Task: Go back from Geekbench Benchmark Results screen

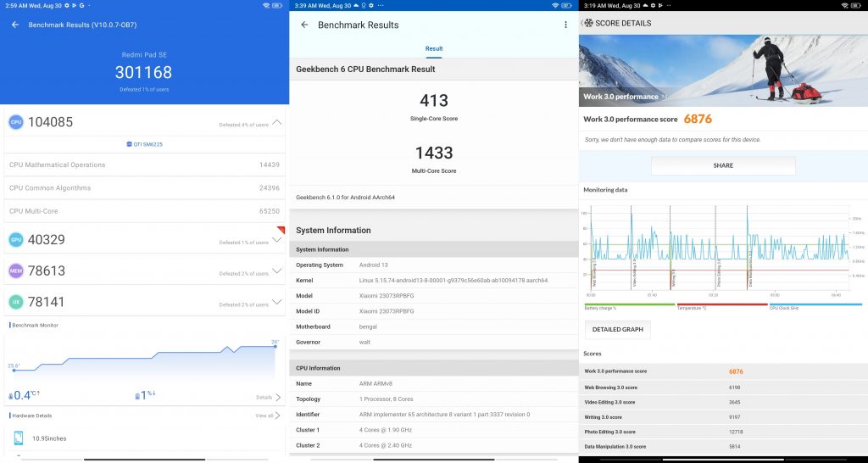Action: click(304, 25)
